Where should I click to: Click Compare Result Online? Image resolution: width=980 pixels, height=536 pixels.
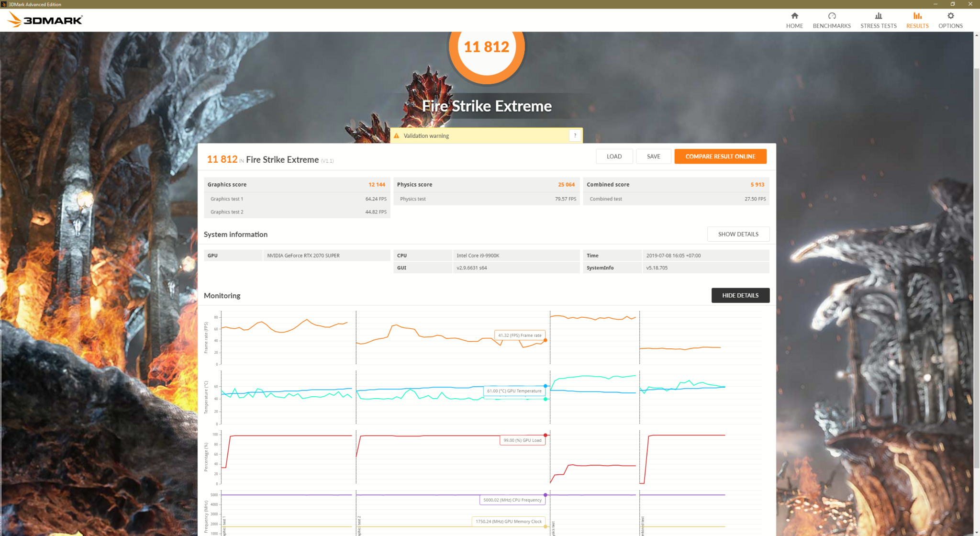(720, 156)
